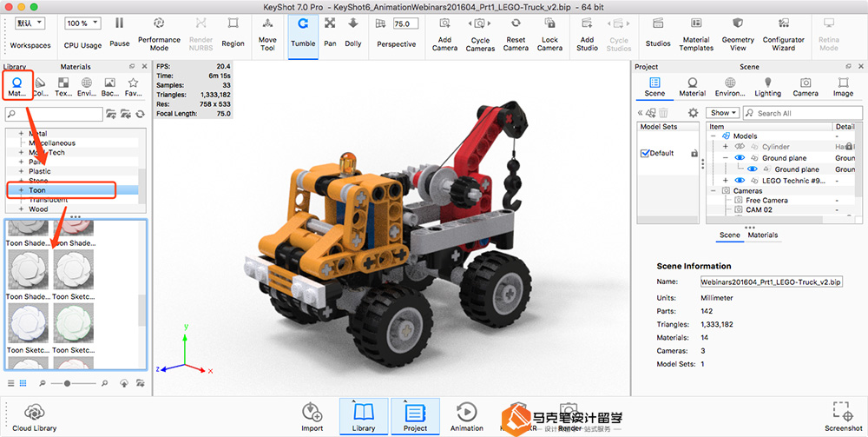Show the hidden Cylinder model

tap(740, 147)
